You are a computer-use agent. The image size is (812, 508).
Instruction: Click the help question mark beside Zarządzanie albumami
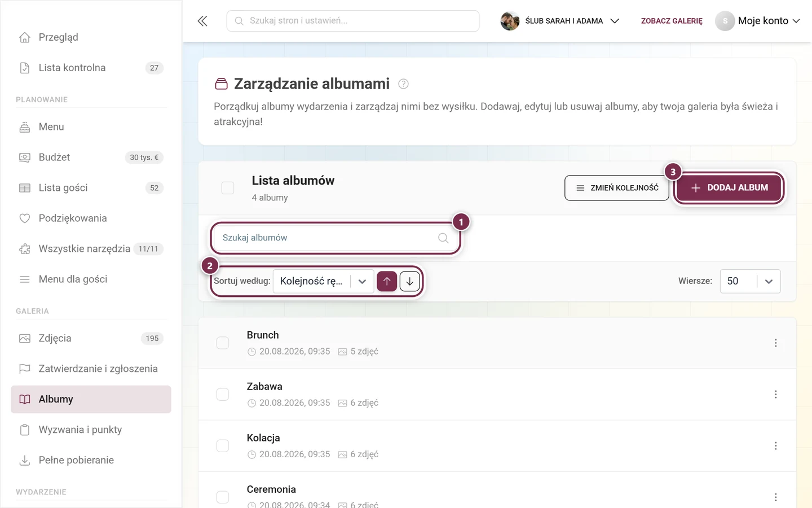tap(403, 84)
